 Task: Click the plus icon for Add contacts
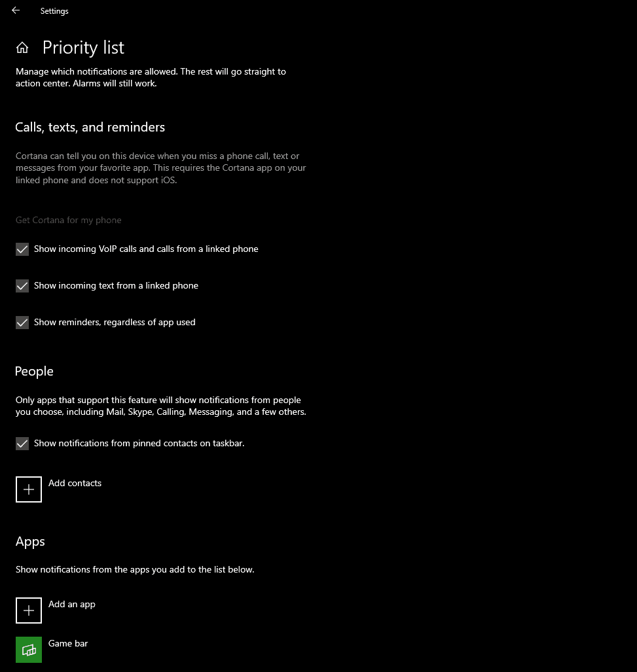coord(29,489)
